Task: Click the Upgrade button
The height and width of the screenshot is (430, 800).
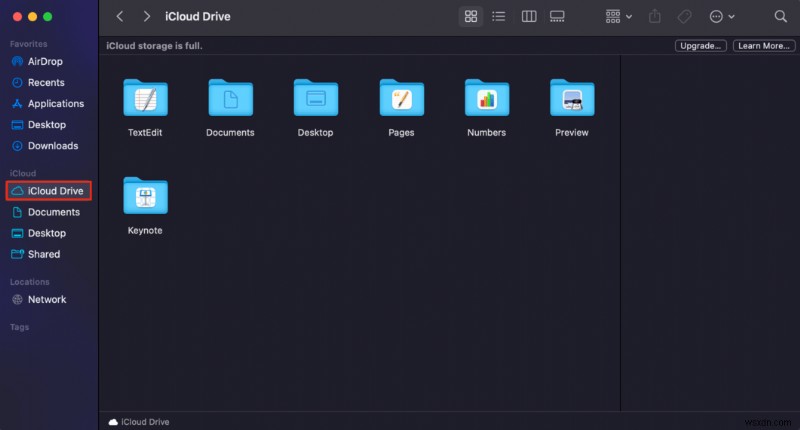Action: coord(700,46)
